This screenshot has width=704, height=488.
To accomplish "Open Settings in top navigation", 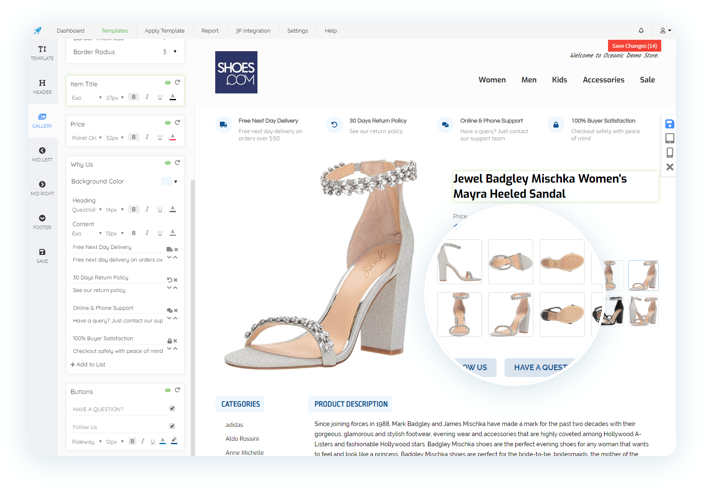I will (297, 31).
